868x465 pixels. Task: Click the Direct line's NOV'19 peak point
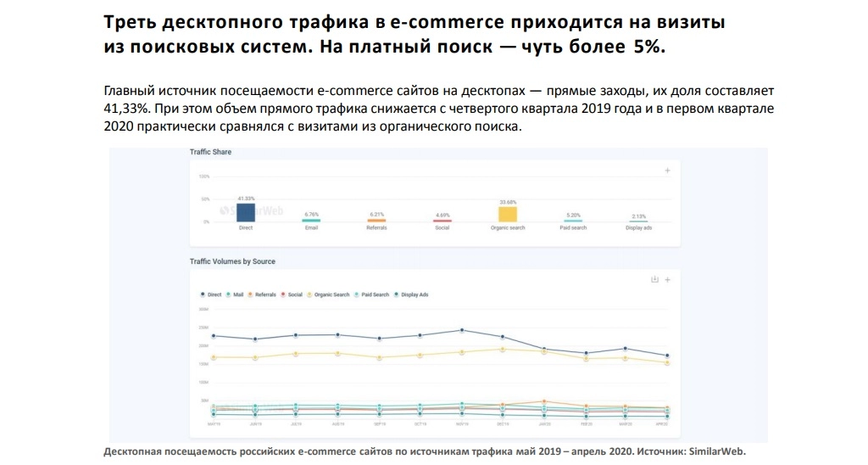[x=462, y=330]
